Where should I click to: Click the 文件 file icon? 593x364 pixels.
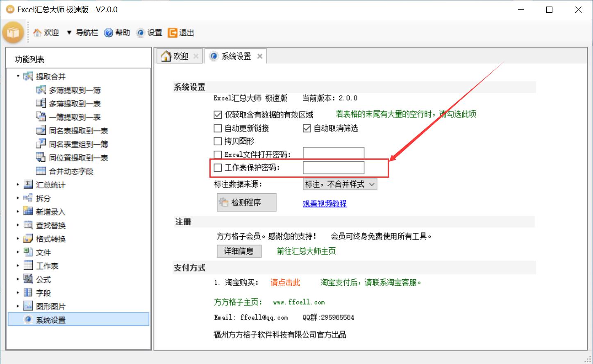(x=28, y=252)
